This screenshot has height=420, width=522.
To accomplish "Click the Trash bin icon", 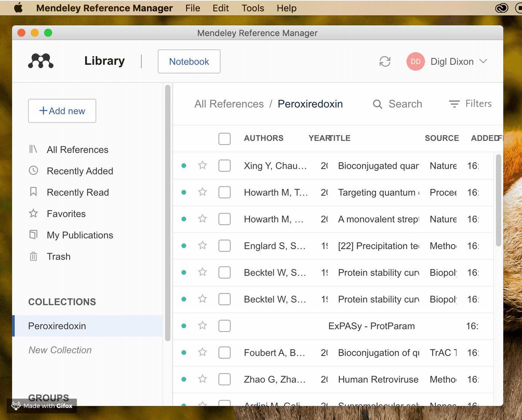I will [33, 257].
